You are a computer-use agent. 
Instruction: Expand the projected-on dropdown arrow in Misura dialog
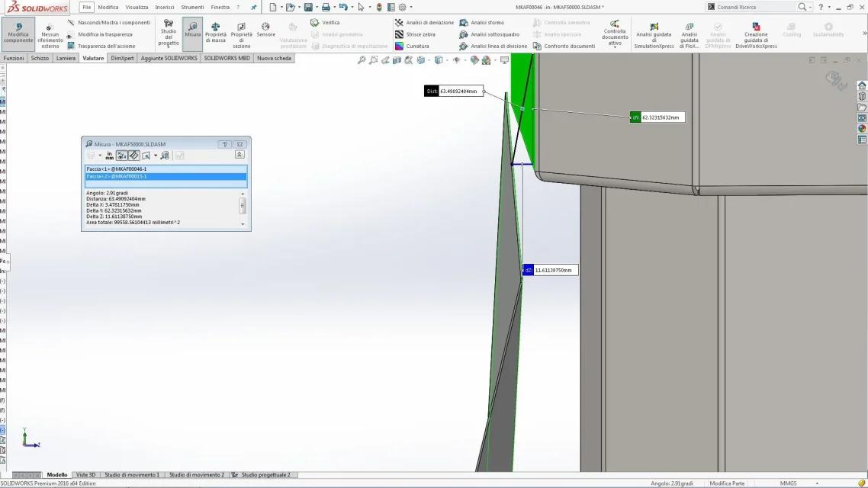(x=156, y=156)
